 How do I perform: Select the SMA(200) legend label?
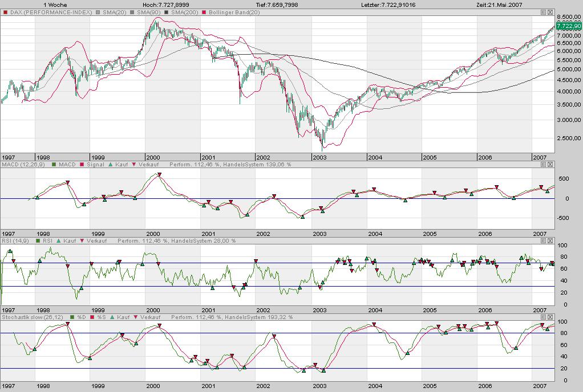184,13
